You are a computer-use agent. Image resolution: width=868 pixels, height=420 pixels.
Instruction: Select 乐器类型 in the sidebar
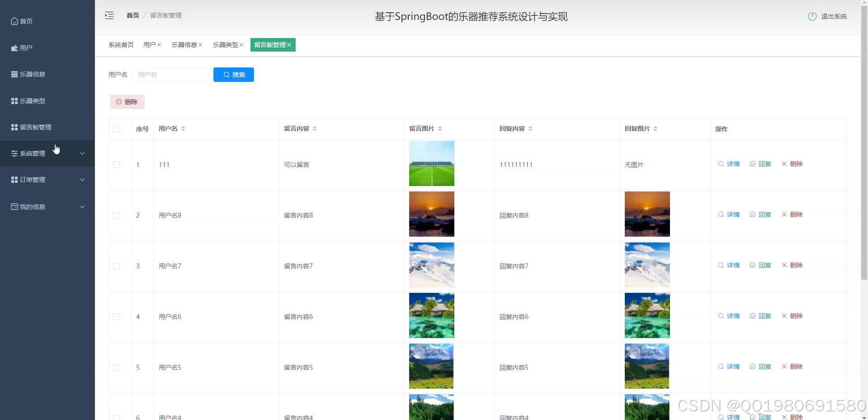14,100
